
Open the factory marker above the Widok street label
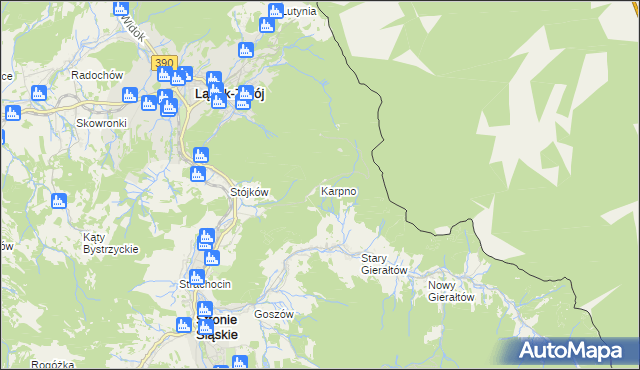[121, 9]
